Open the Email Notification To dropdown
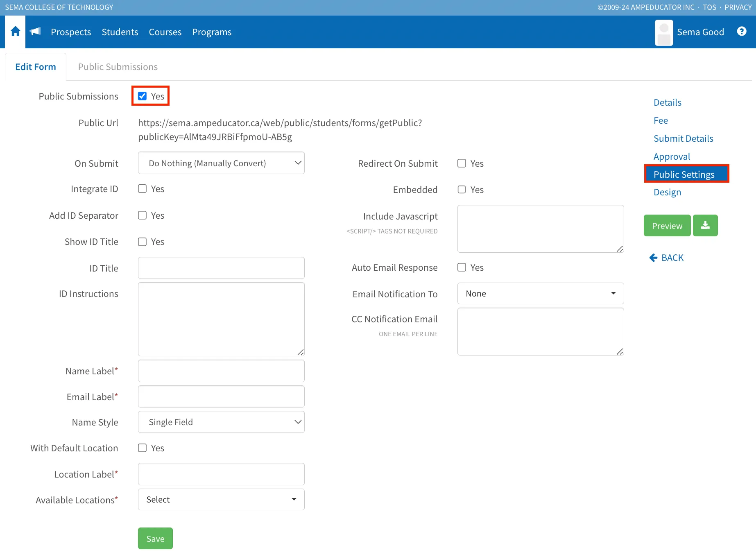This screenshot has height=557, width=756. point(541,294)
